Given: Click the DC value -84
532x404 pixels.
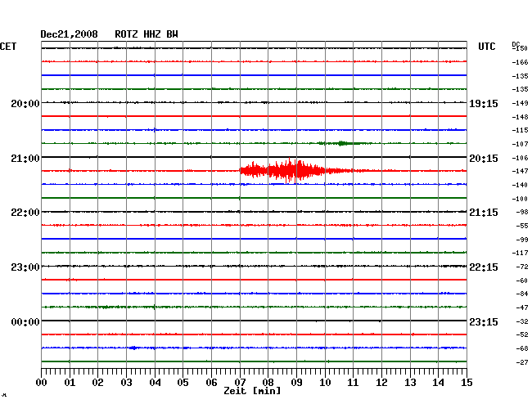Looking at the screenshot, I should click(x=522, y=294).
